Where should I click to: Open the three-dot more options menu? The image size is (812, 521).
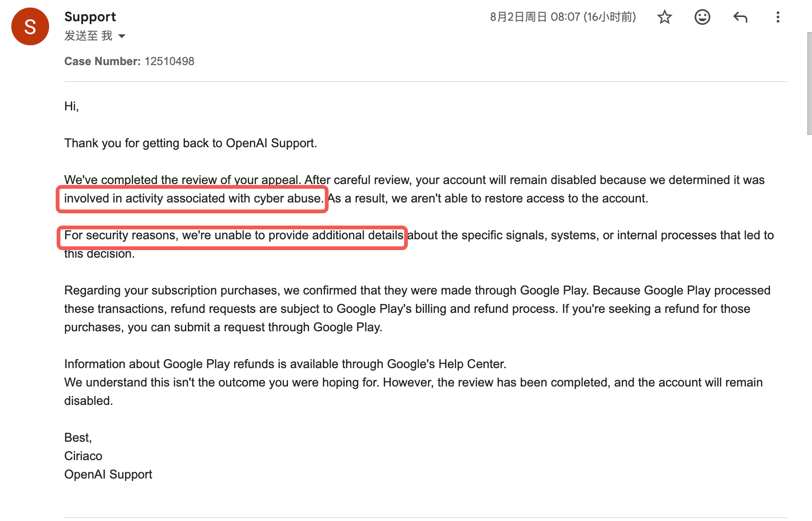[778, 17]
